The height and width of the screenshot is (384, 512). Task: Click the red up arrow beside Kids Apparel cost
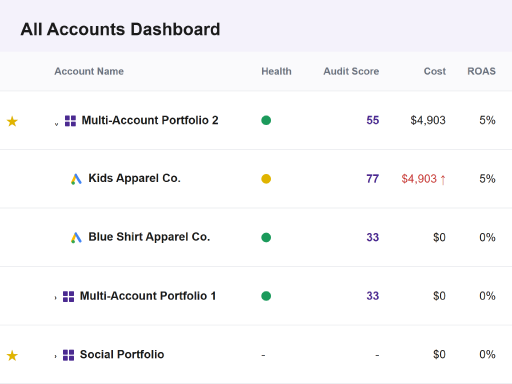[x=443, y=180]
